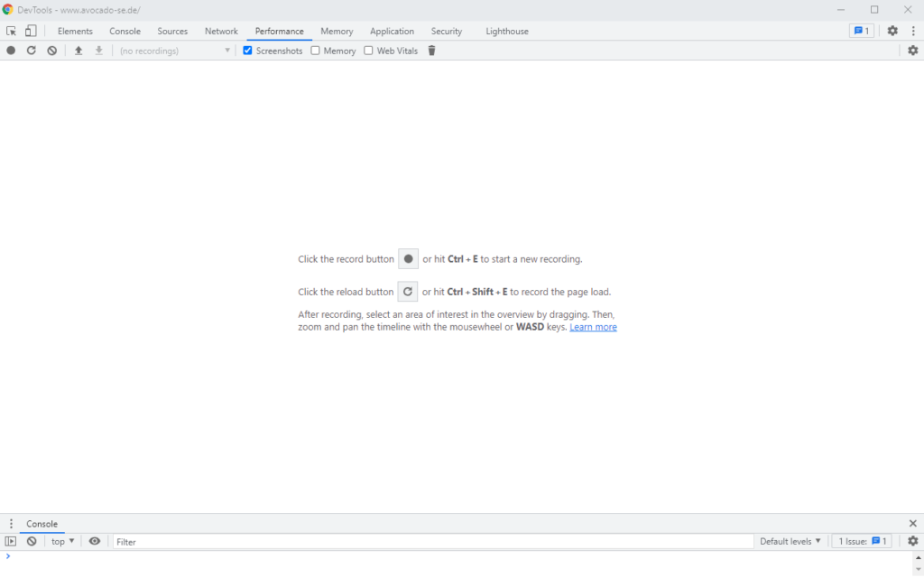Follow the Learn more link
This screenshot has width=924, height=578.
point(593,327)
